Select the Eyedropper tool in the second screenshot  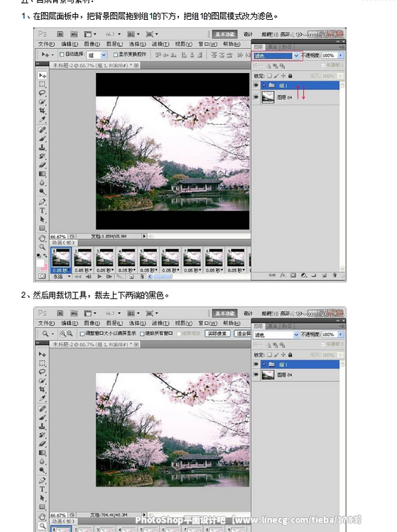[x=42, y=399]
